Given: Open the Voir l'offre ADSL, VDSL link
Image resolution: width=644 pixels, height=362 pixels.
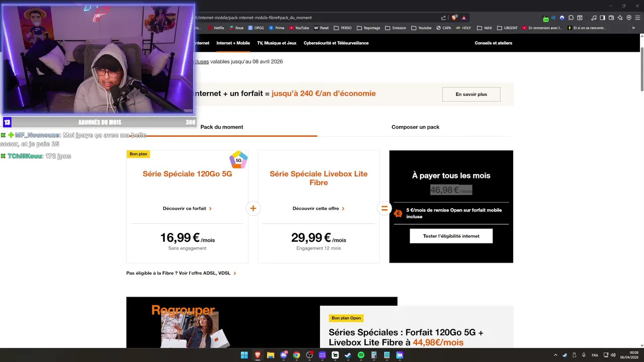Looking at the screenshot, I should (x=208, y=273).
